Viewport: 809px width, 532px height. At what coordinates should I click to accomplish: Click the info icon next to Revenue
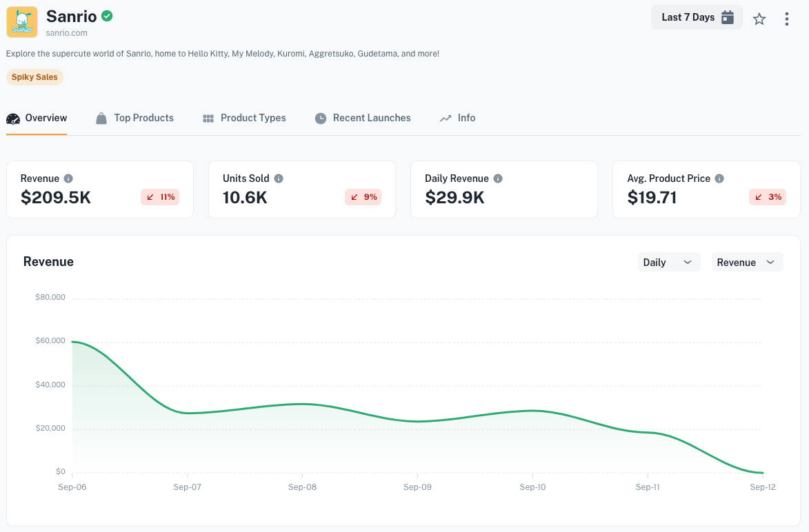(68, 178)
